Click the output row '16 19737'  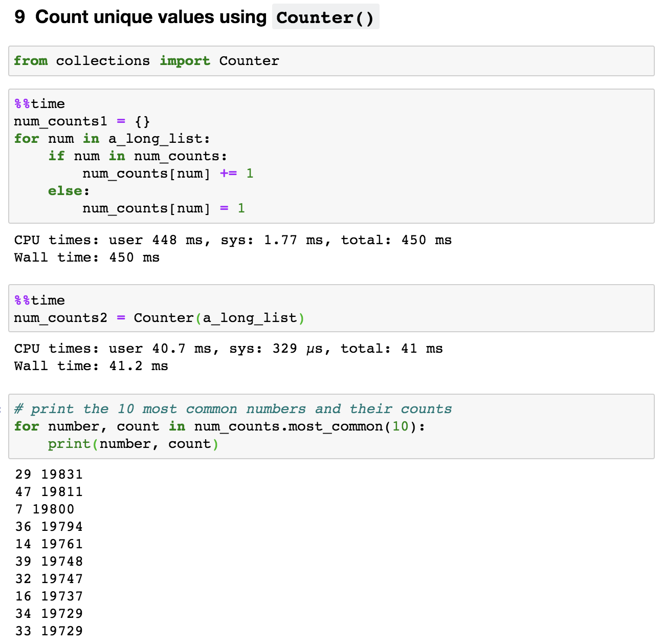pyautogui.click(x=49, y=596)
